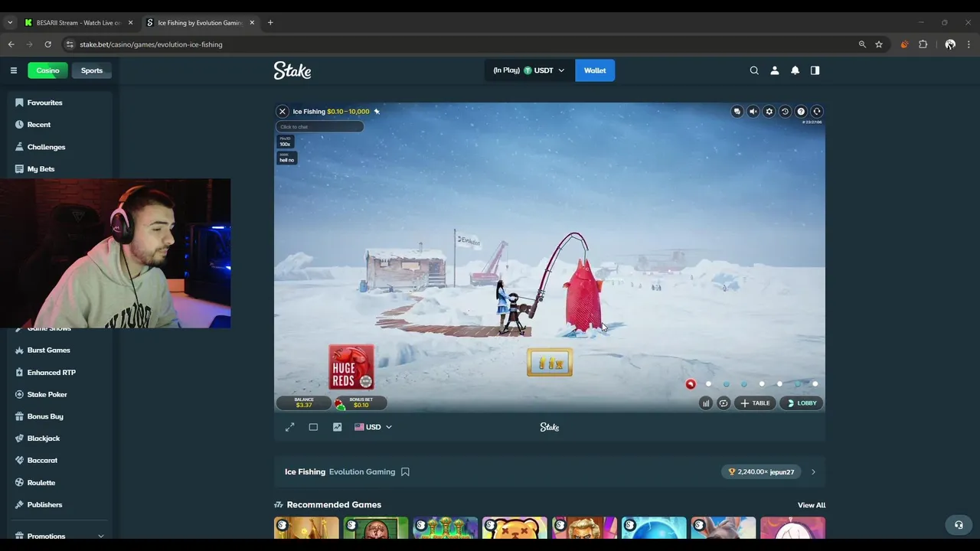Open the in-game chat icon
Screen dimensions: 980x551
(x=737, y=112)
